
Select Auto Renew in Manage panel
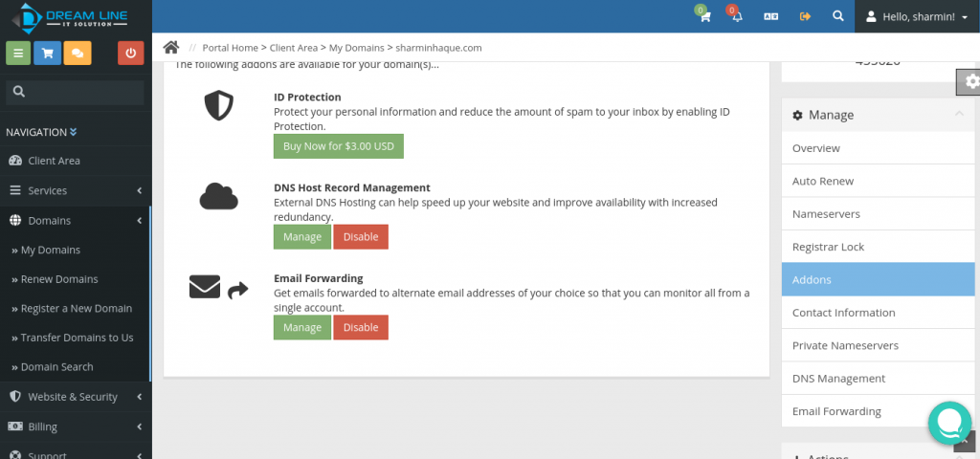tap(879, 181)
